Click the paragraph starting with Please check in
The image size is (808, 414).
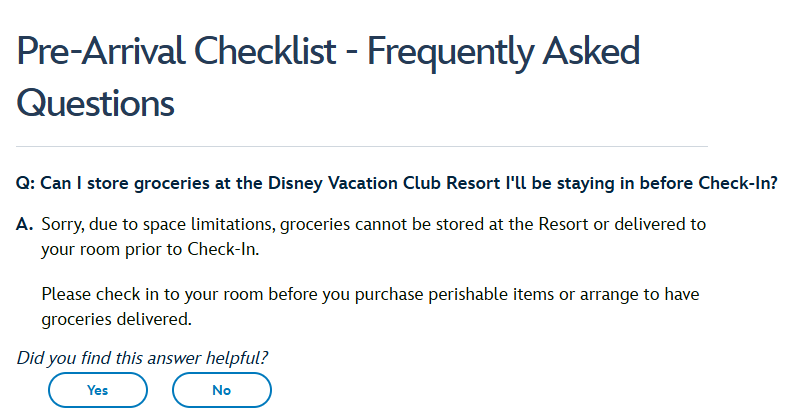click(368, 306)
